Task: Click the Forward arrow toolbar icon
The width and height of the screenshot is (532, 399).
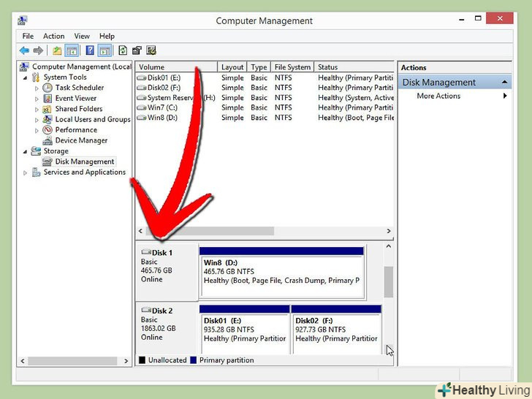Action: pyautogui.click(x=38, y=50)
